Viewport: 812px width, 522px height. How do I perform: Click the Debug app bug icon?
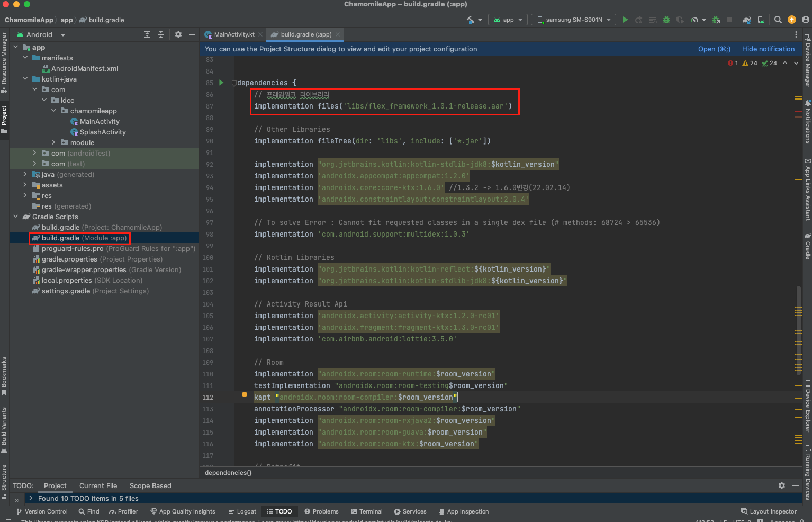(666, 20)
